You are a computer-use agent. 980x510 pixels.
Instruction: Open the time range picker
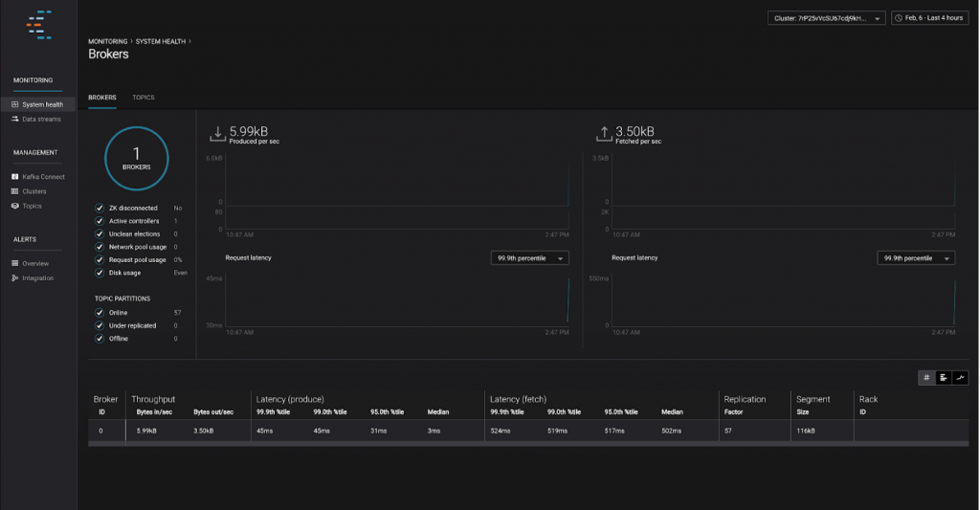point(928,18)
